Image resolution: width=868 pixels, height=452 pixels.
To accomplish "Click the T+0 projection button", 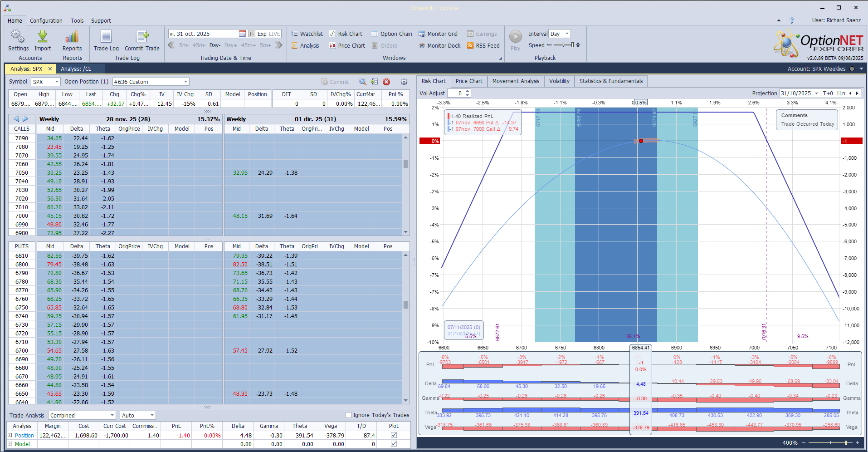I will coord(828,93).
